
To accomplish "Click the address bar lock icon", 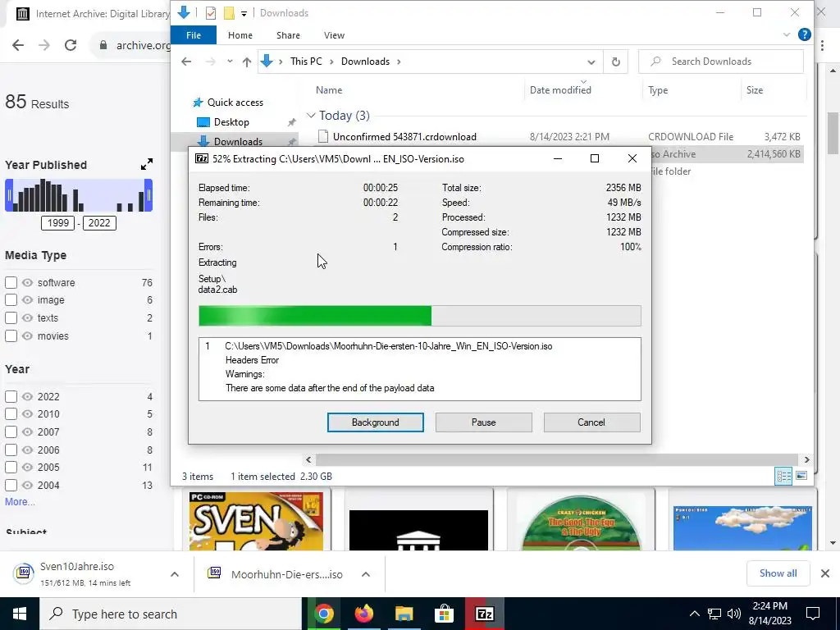I will [103, 45].
